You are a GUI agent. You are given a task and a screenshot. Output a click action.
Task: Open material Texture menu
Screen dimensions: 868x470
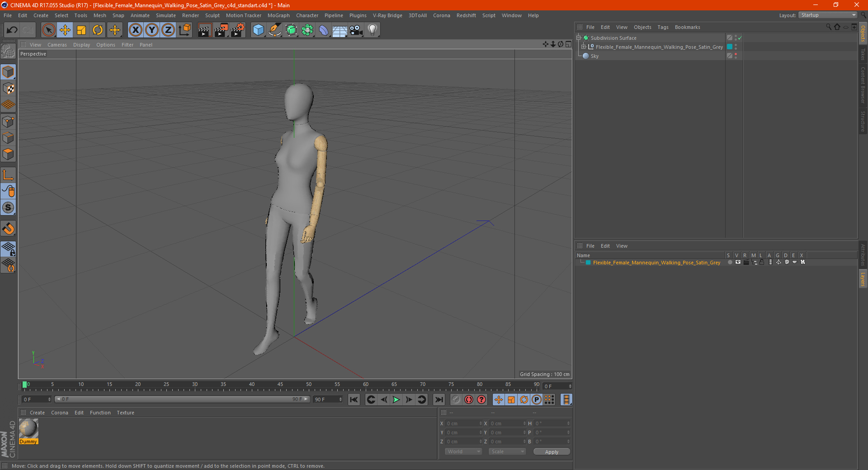click(125, 413)
